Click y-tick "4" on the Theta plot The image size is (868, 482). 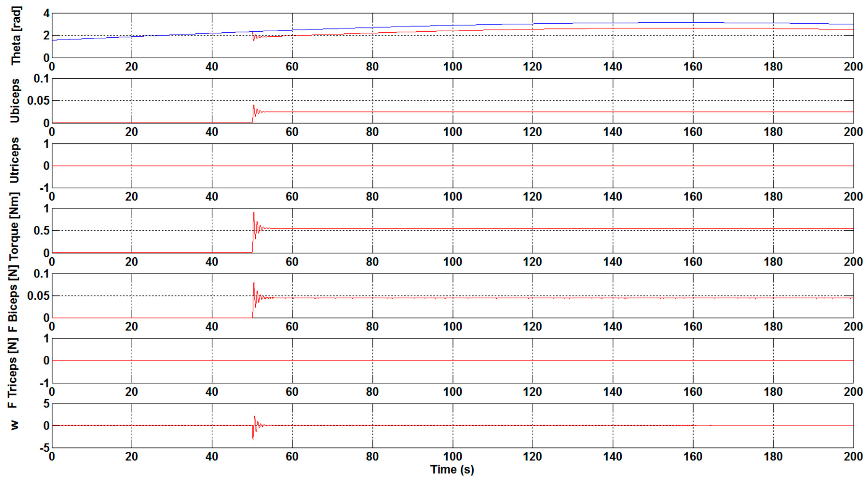(x=46, y=14)
